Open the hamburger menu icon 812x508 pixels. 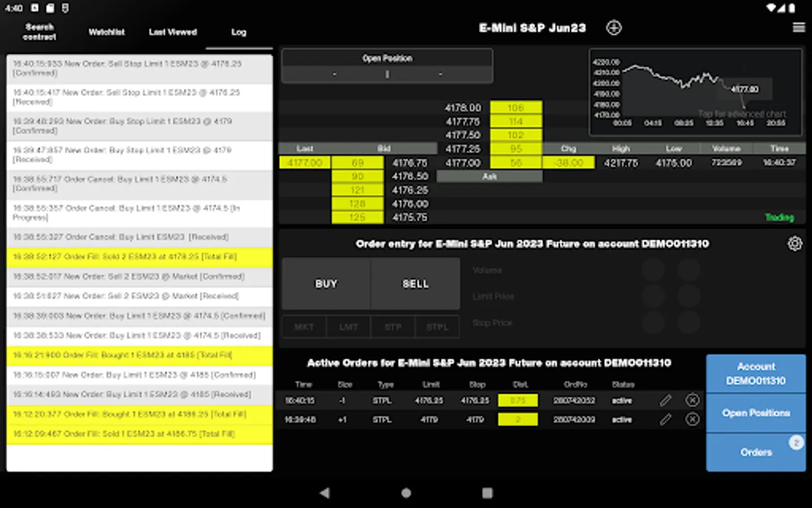[798, 28]
